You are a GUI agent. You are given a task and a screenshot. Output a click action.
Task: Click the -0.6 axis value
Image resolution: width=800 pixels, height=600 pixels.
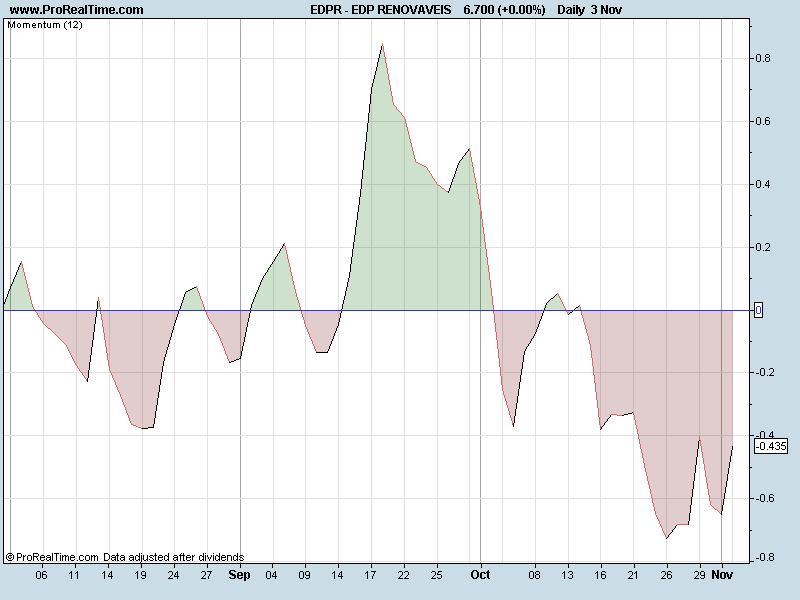click(x=764, y=498)
